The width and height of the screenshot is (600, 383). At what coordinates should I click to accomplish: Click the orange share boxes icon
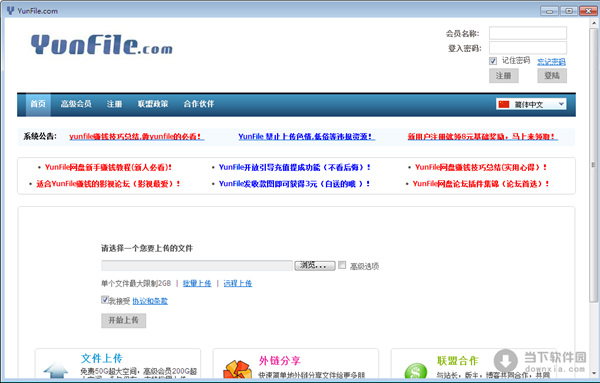pos(238,370)
